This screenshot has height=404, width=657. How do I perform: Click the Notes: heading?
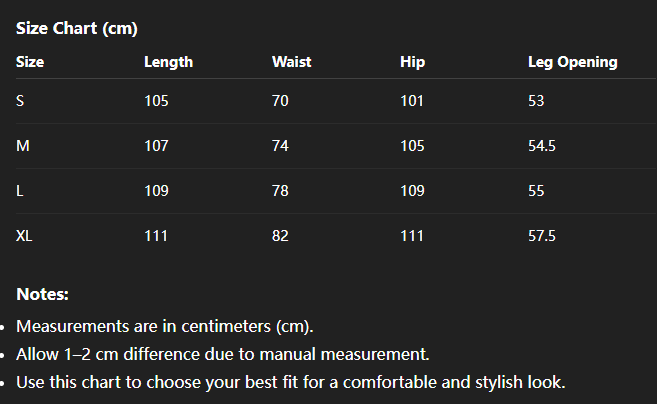click(x=42, y=294)
